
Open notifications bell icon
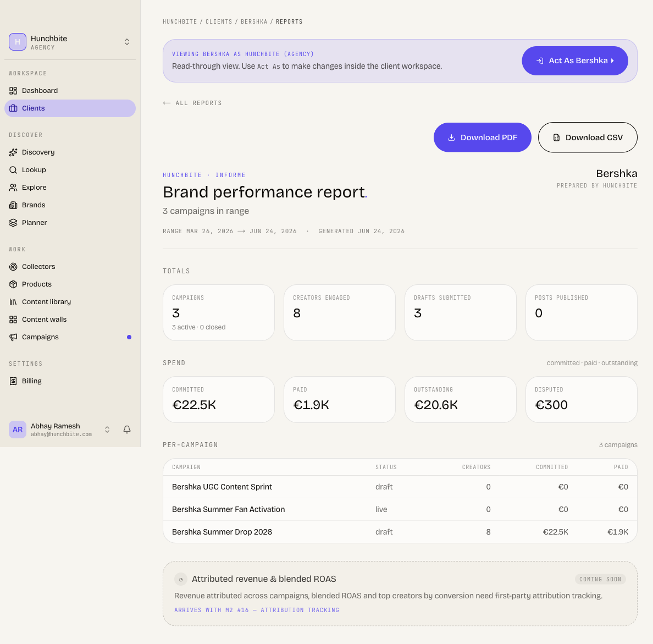pos(127,430)
